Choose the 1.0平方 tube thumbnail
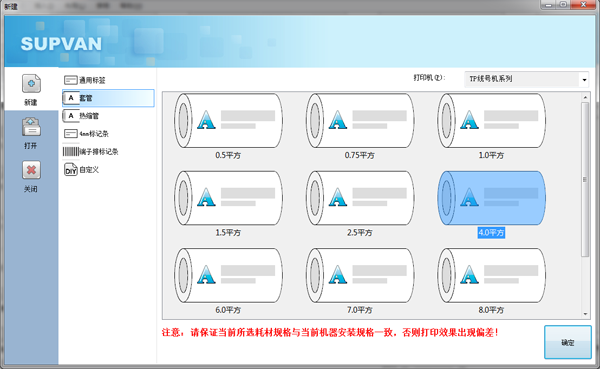Image resolution: width=600 pixels, height=369 pixels. tap(492, 121)
